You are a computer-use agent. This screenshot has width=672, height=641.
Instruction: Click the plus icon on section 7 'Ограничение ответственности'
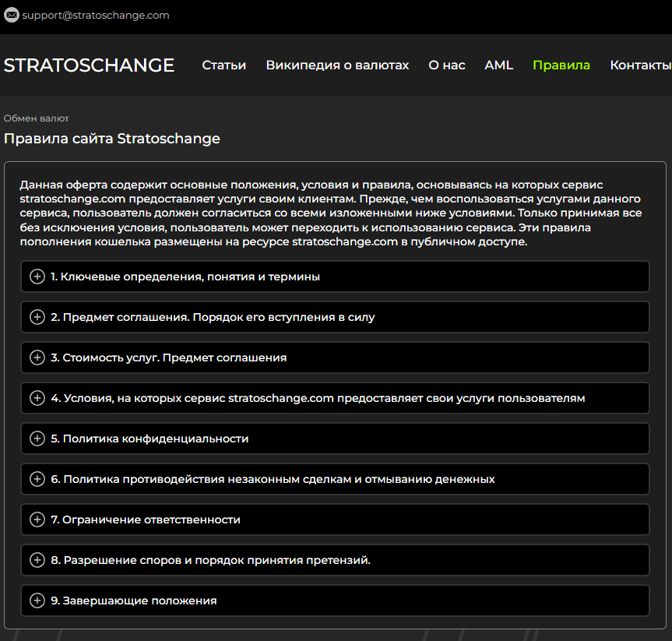(x=37, y=519)
